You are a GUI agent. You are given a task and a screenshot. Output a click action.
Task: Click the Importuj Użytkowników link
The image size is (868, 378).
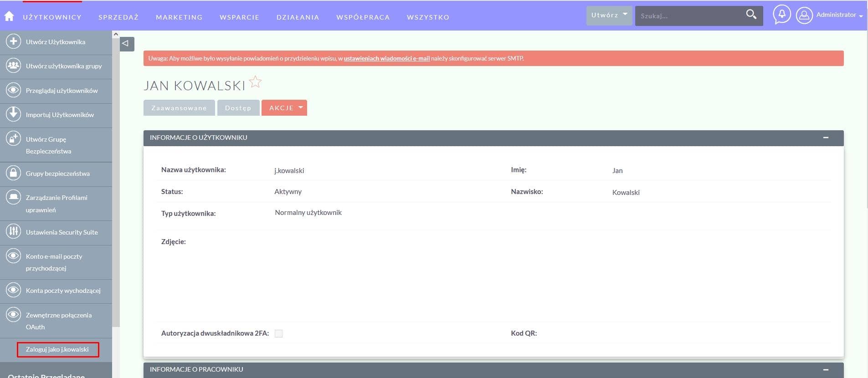coord(60,115)
